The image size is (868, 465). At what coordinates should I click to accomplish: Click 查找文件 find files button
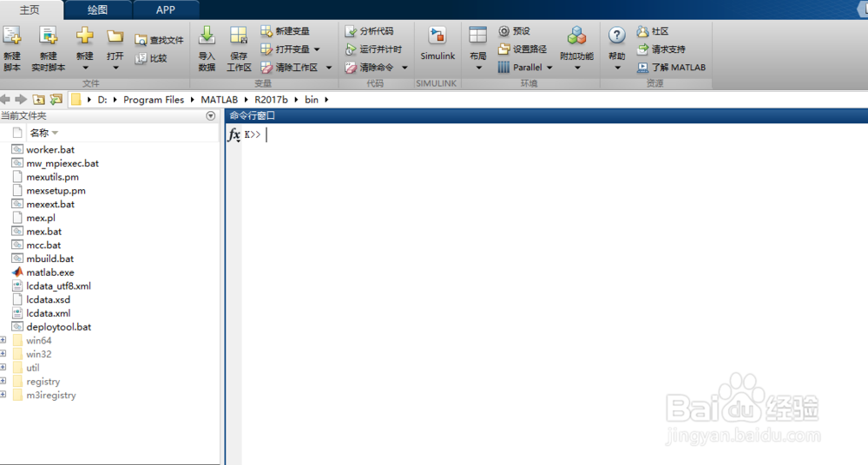click(x=160, y=40)
